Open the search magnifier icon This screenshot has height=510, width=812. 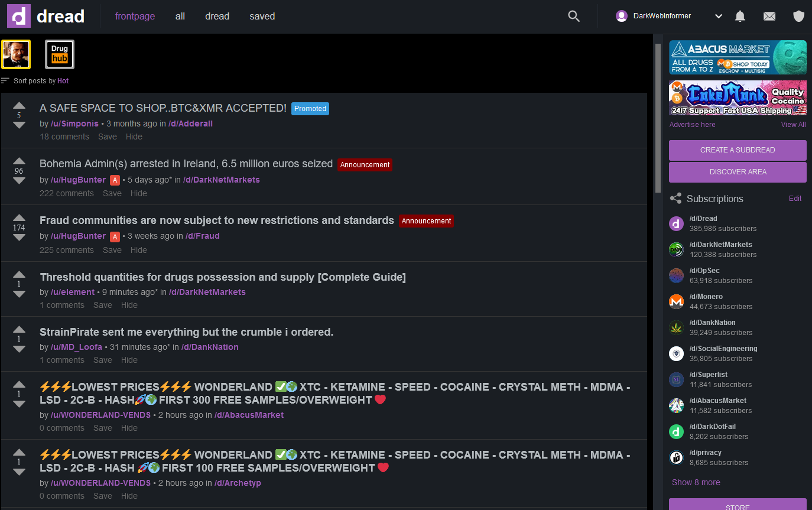coord(573,17)
